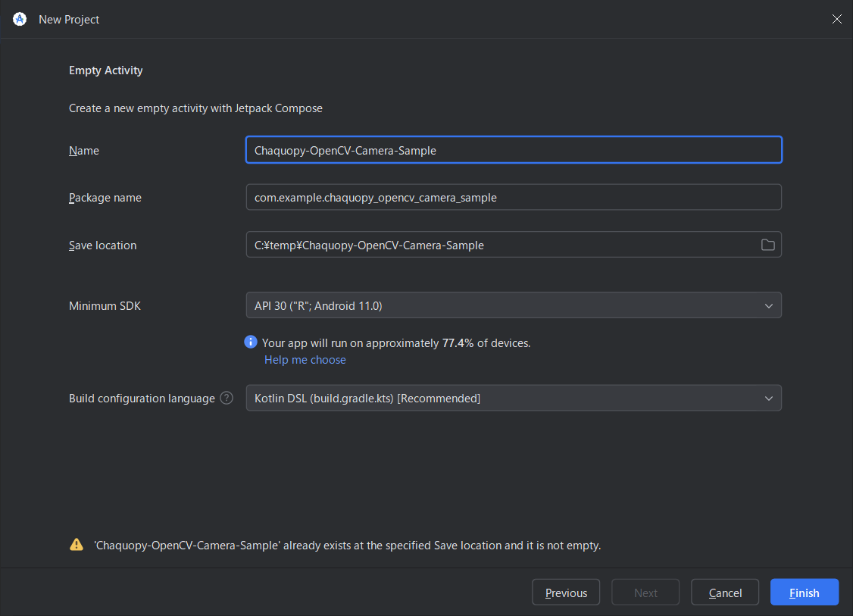The image size is (853, 616).
Task: Click the Package name label
Action: 105,198
